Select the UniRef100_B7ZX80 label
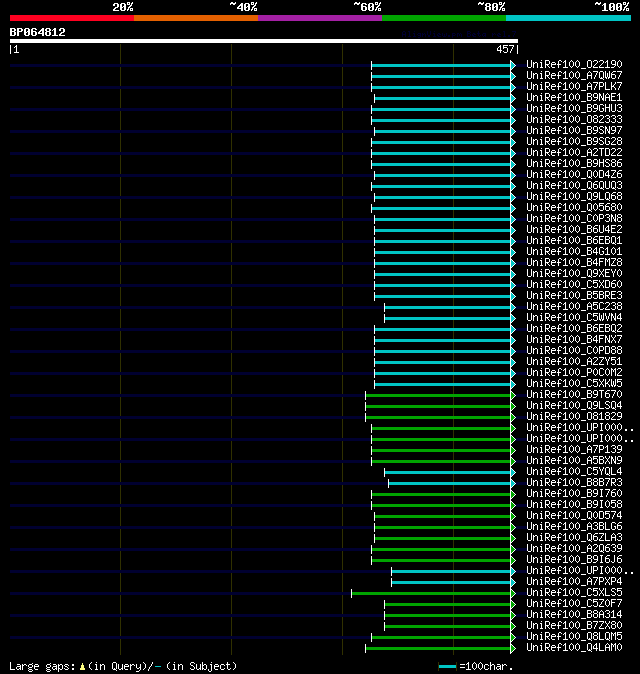The height and width of the screenshot is (674, 640). coord(574,626)
